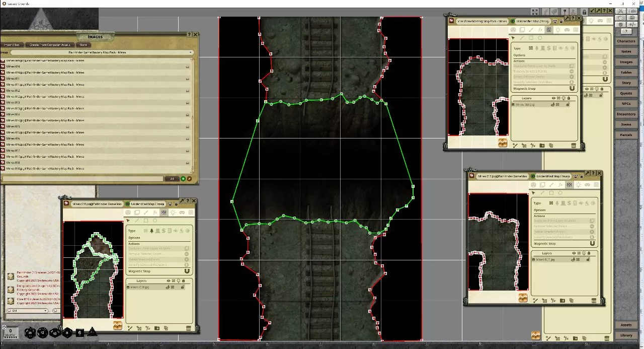Select the Mines 013 image record
Screen dimensions: 644x349
point(96,102)
